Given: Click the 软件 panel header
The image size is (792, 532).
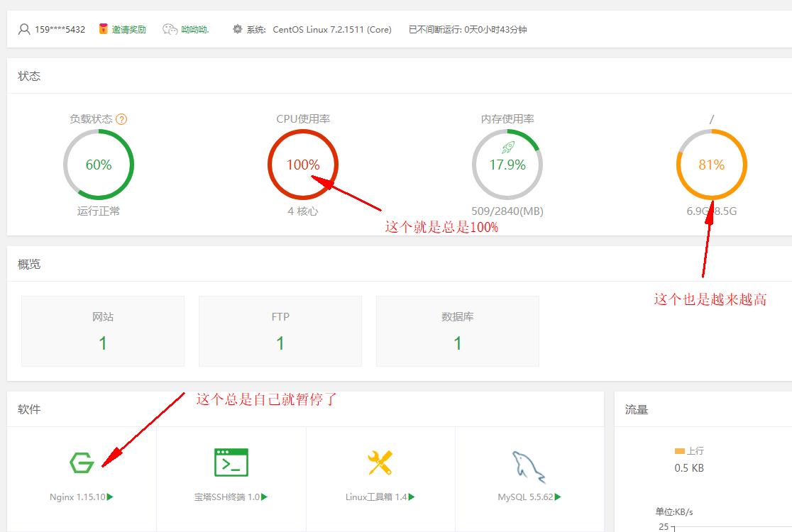Looking at the screenshot, I should pyautogui.click(x=28, y=409).
